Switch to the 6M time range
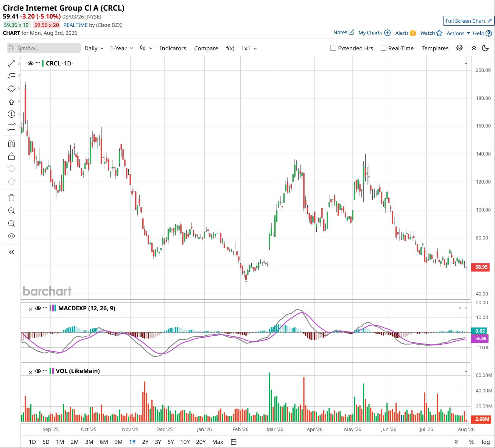 [104, 442]
